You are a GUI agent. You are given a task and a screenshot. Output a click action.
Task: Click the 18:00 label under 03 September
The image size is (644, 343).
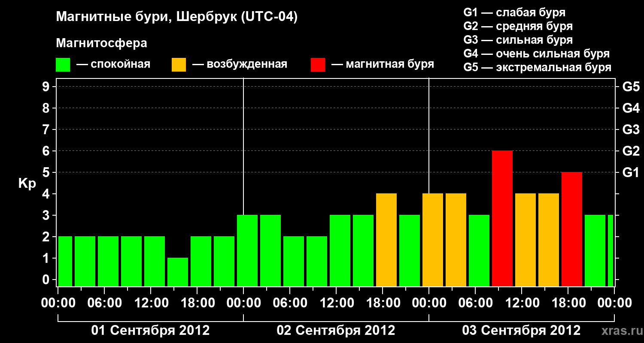[568, 303]
